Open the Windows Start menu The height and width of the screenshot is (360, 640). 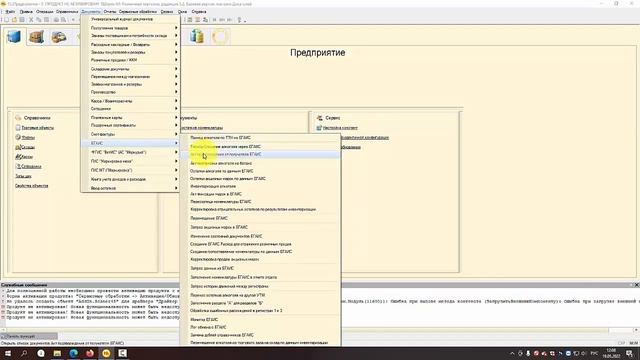tap(7, 353)
